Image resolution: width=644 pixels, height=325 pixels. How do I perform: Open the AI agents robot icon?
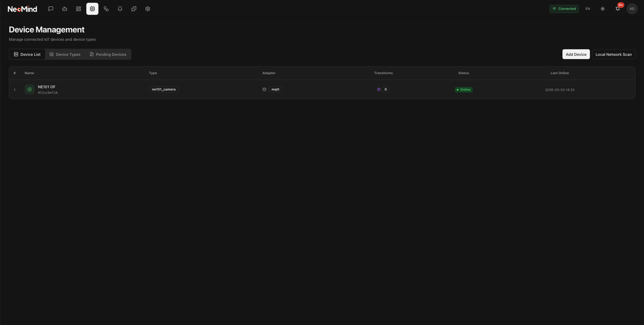65,9
